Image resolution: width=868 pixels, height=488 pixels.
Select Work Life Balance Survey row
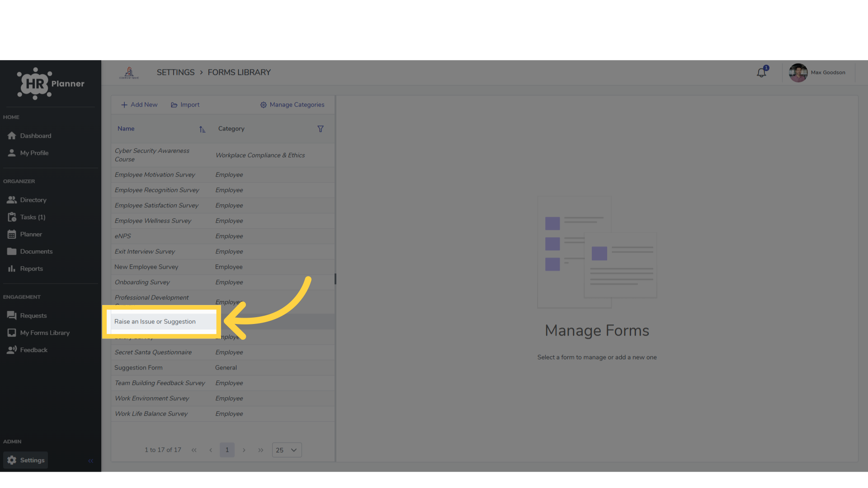(223, 414)
